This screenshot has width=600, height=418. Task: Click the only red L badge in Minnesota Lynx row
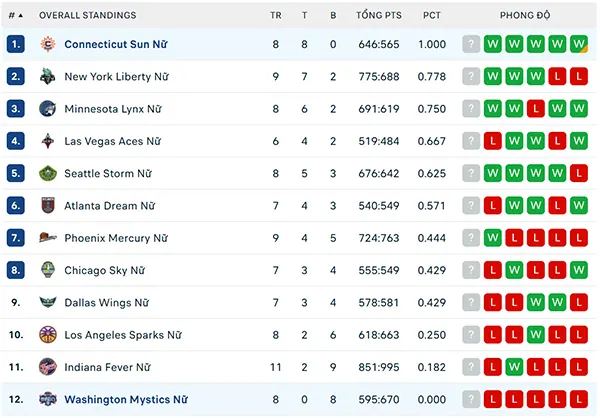tap(536, 109)
